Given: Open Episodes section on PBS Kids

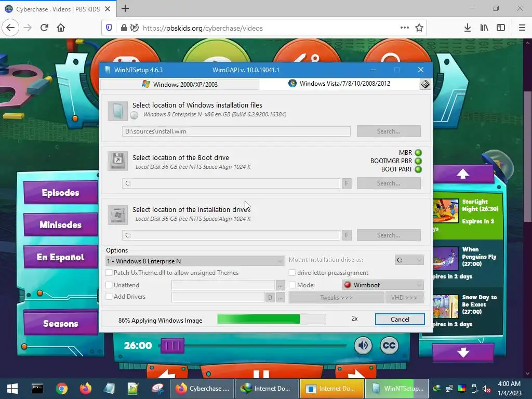Looking at the screenshot, I should point(61,193).
